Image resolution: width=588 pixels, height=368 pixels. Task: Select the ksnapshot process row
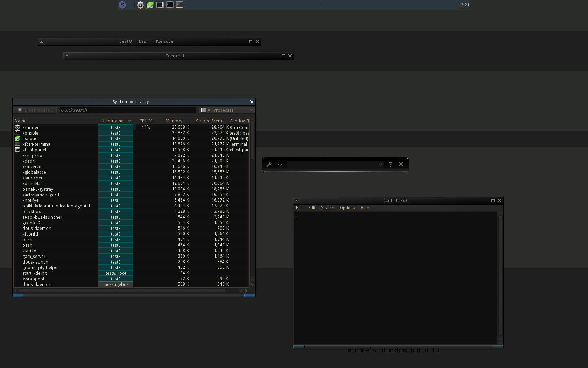click(131, 155)
